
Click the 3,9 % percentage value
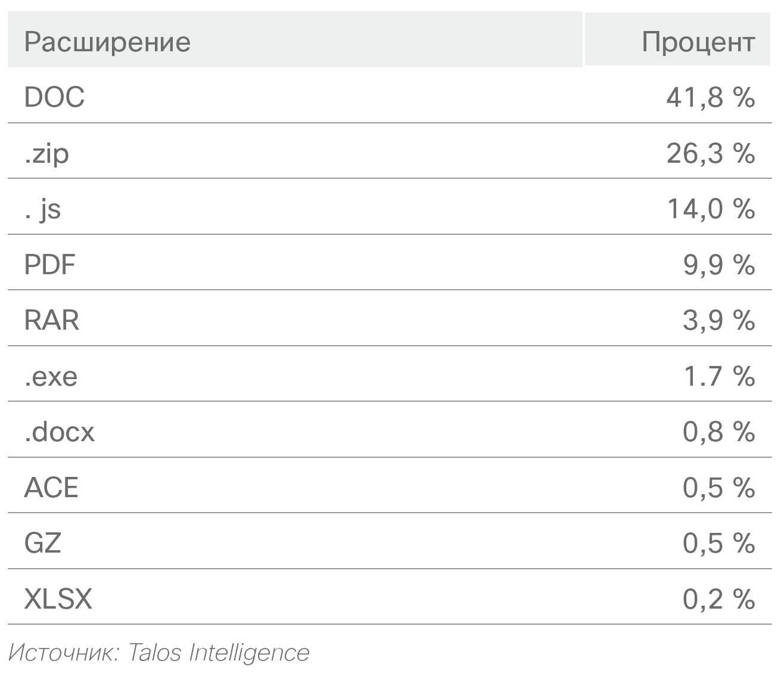point(718,320)
